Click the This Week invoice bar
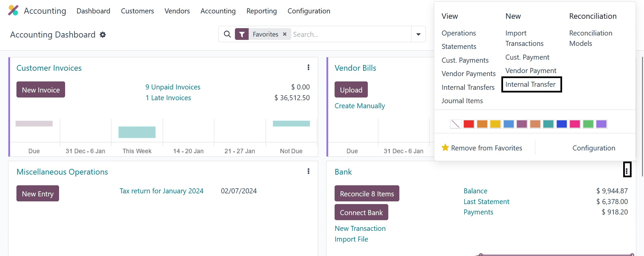The height and width of the screenshot is (256, 644). pos(137,132)
